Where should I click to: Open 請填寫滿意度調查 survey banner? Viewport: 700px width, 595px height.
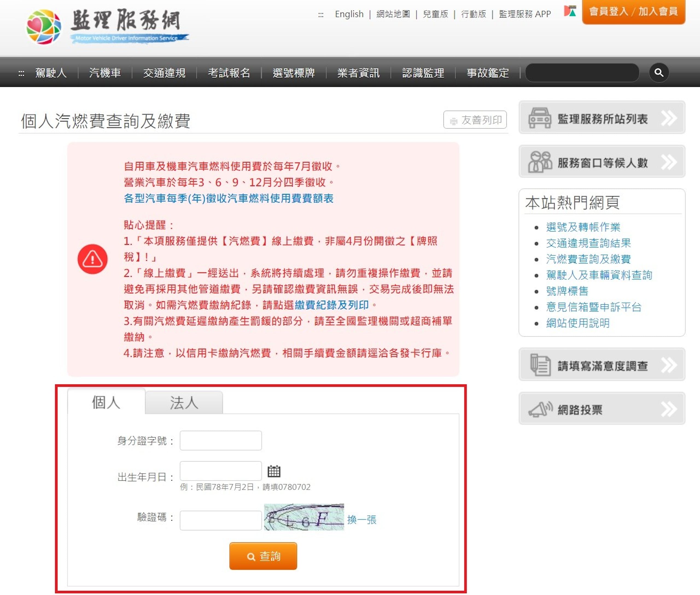[602, 365]
